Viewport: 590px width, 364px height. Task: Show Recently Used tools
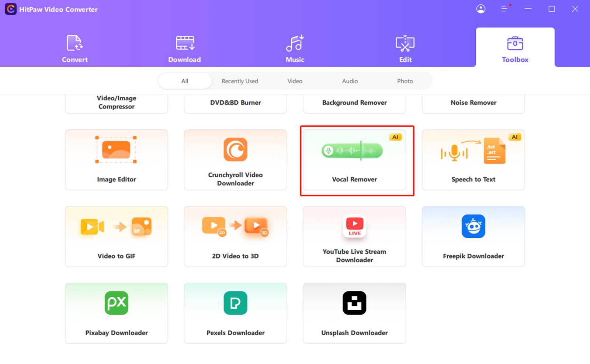coord(240,81)
